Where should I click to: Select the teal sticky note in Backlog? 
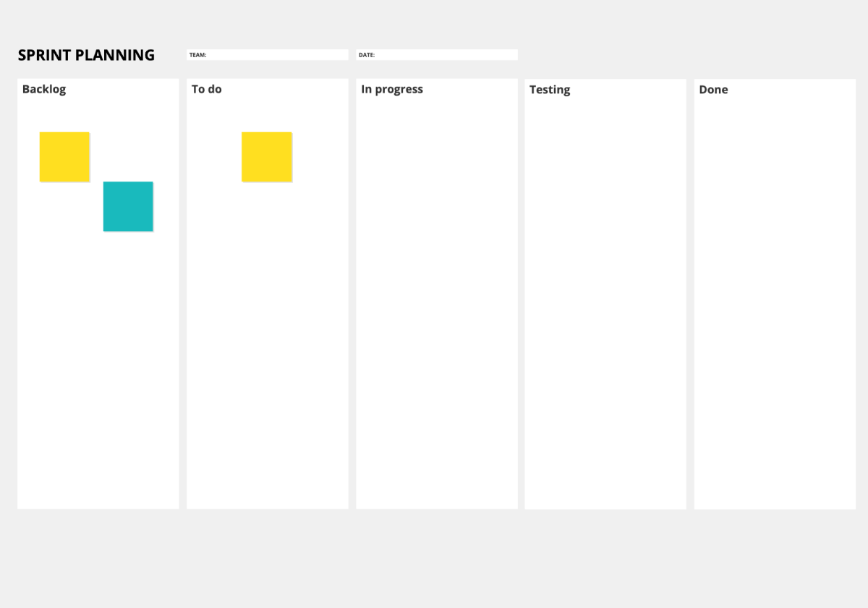point(128,206)
